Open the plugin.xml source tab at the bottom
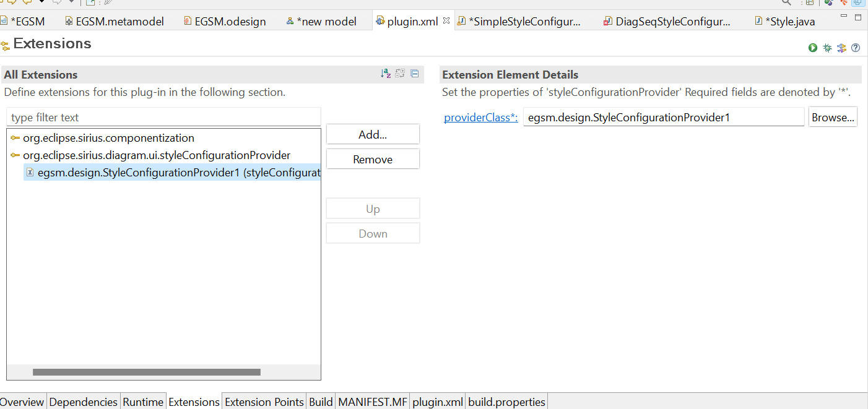868x409 pixels. click(x=438, y=402)
